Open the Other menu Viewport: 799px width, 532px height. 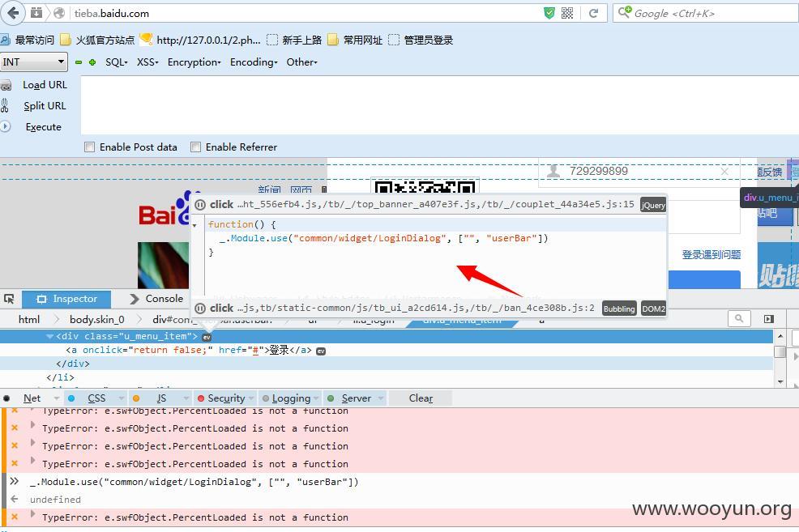301,62
